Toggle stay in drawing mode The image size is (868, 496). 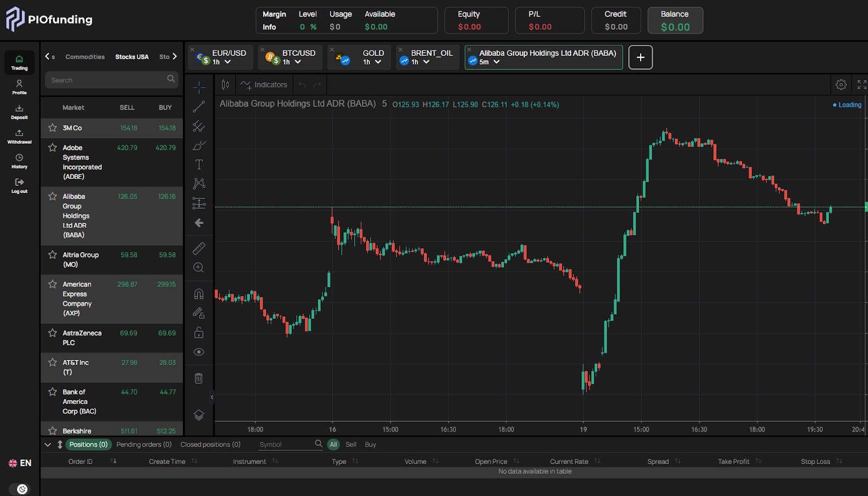click(199, 313)
